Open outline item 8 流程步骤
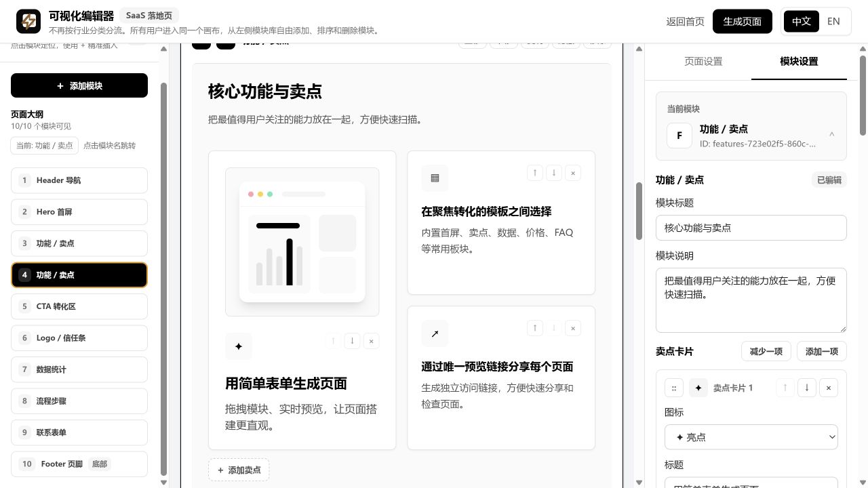 [x=79, y=401]
